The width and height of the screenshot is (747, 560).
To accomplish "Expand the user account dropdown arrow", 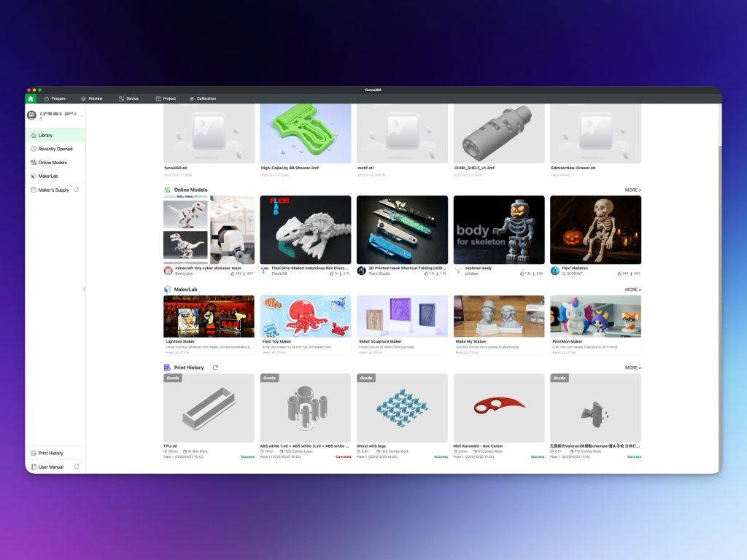I will 82,116.
